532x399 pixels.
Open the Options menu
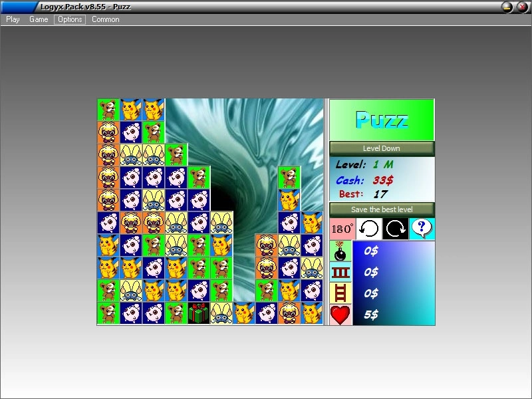(x=70, y=19)
